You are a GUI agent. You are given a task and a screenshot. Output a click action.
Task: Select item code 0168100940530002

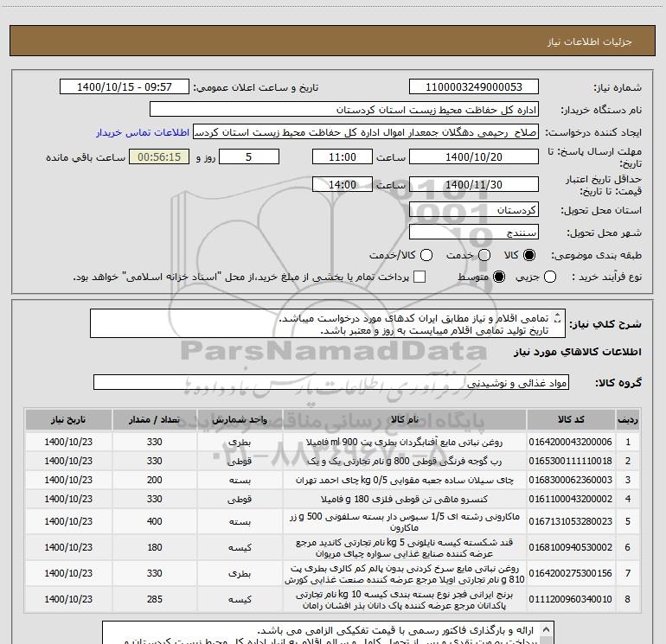(571, 547)
